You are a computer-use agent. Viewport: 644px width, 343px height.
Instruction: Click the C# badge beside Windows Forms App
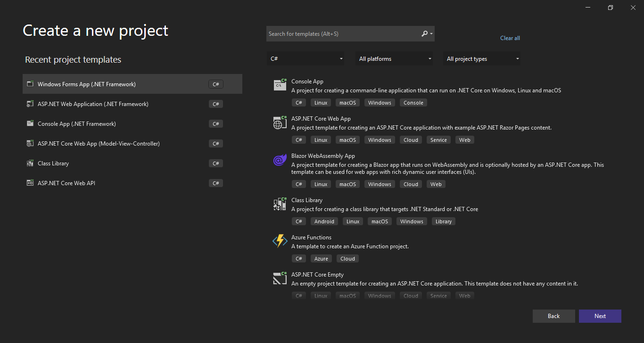(x=216, y=84)
